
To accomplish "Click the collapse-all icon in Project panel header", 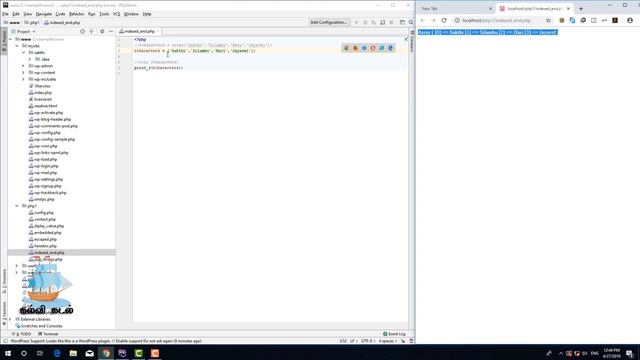I will [x=91, y=31].
